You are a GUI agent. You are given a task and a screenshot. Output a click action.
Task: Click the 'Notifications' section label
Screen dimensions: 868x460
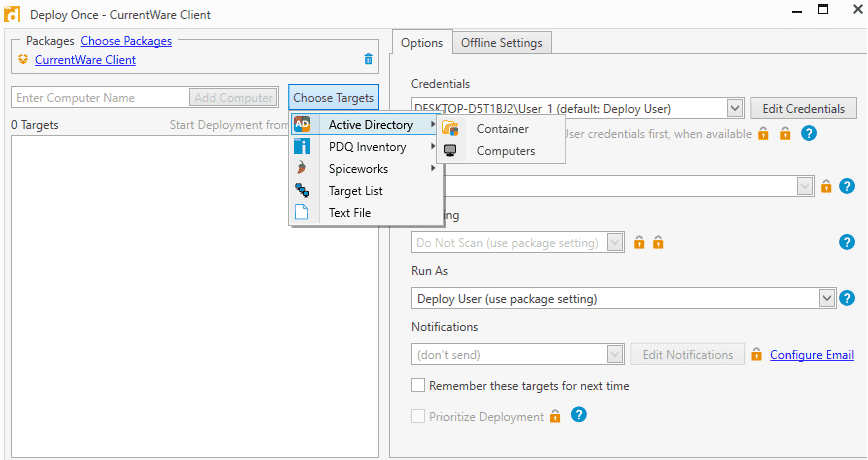tap(445, 327)
